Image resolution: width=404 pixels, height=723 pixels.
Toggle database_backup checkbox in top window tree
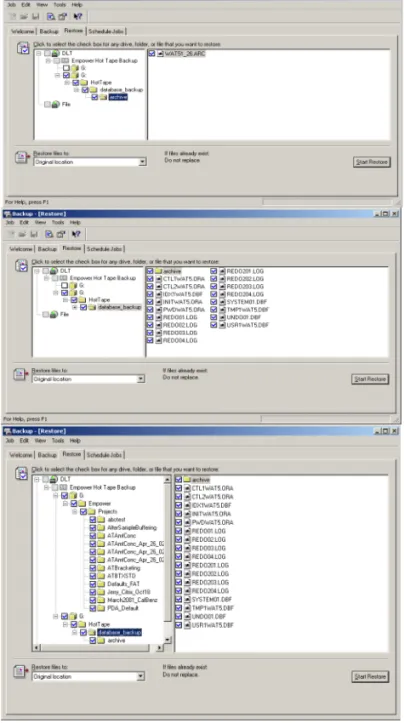(x=85, y=90)
